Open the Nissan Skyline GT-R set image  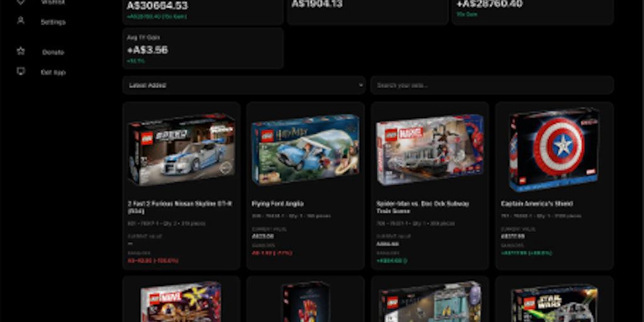tap(181, 148)
